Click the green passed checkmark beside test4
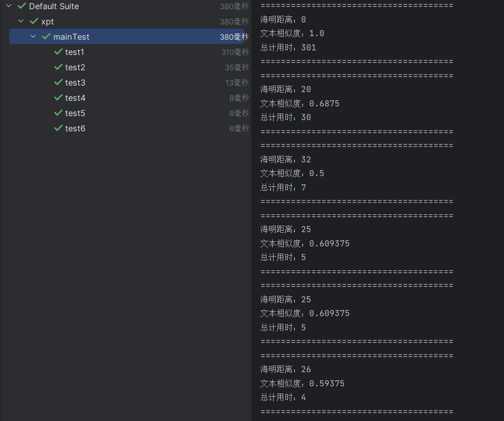504x421 pixels. click(x=58, y=97)
